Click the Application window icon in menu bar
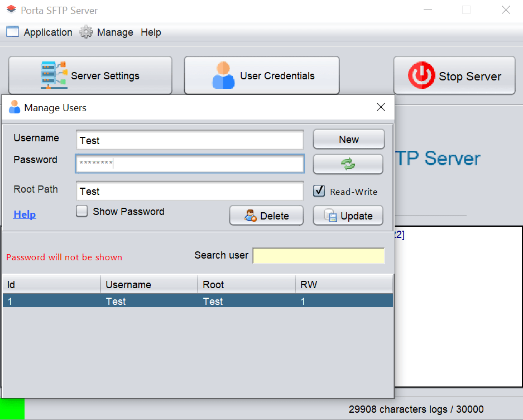The image size is (523, 420). [x=13, y=32]
